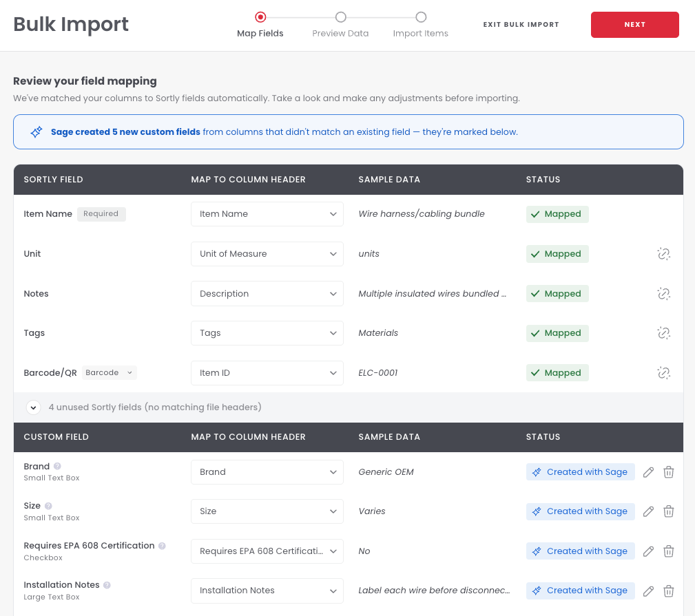The width and height of the screenshot is (695, 616).
Task: Go to the Import Items step
Action: tap(421, 24)
